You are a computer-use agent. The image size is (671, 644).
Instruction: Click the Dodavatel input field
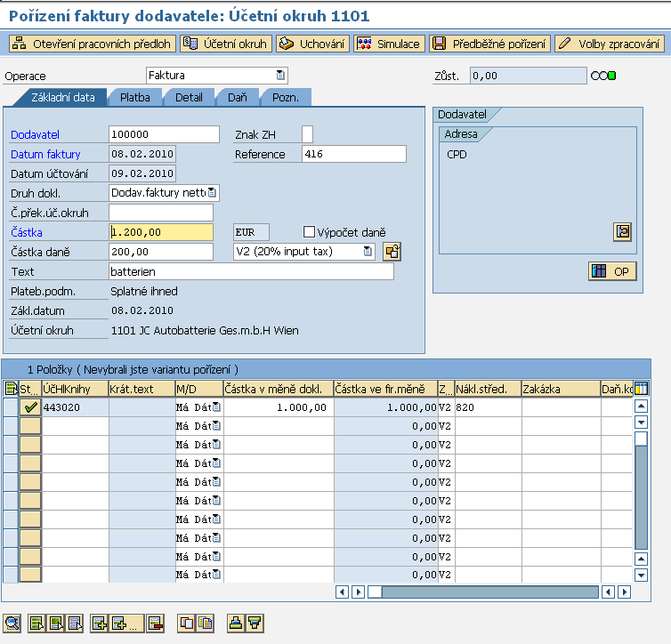(164, 134)
